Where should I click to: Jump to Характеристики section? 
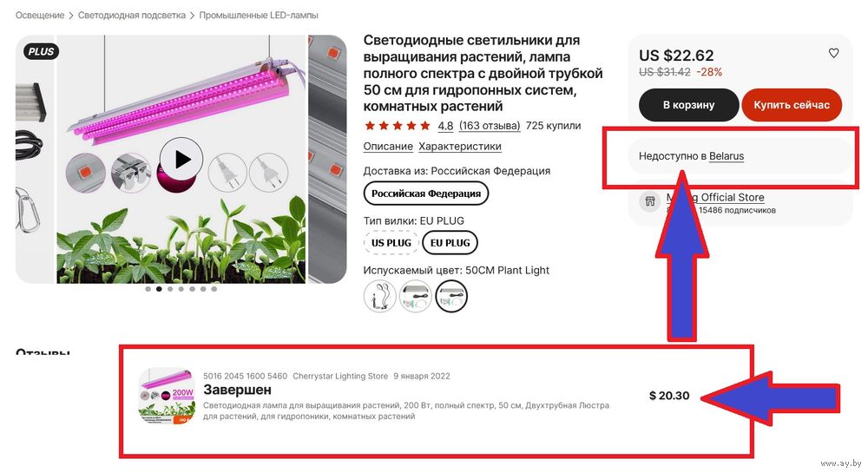(x=459, y=146)
